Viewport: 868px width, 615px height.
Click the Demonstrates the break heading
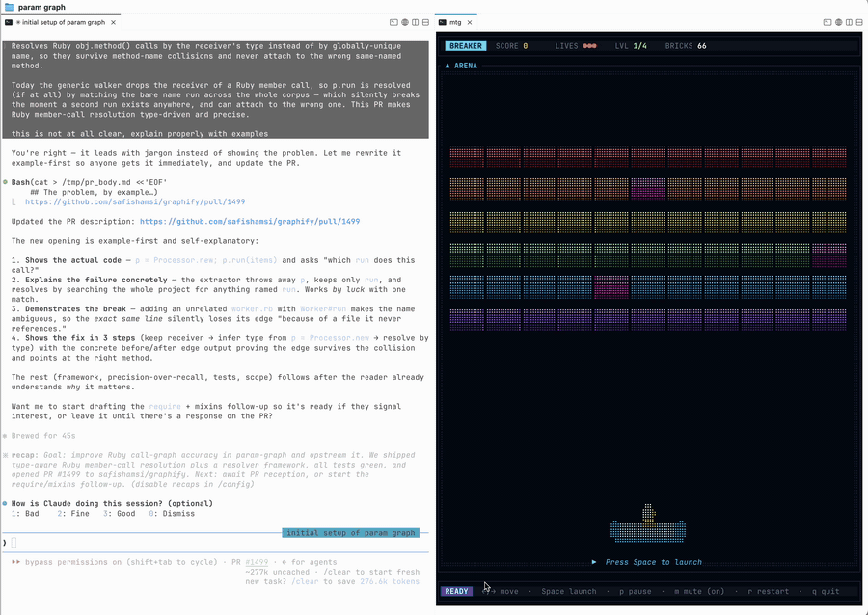coord(77,308)
